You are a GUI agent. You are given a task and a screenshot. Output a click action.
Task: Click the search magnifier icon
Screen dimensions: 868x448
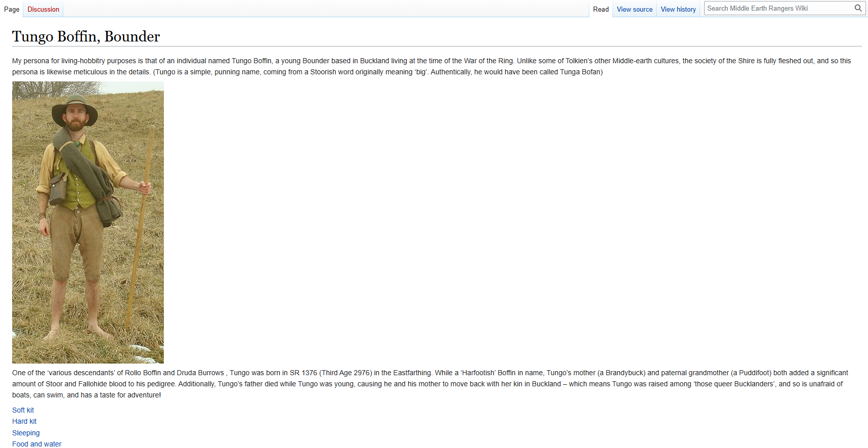[x=858, y=8]
